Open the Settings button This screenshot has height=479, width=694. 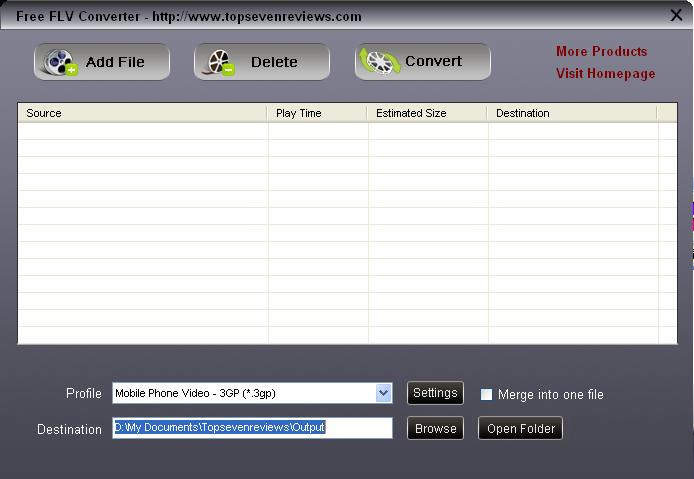coord(435,393)
